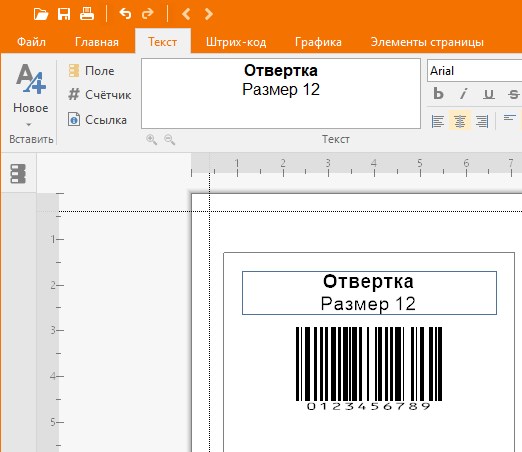Toggle italic formatting

point(464,94)
